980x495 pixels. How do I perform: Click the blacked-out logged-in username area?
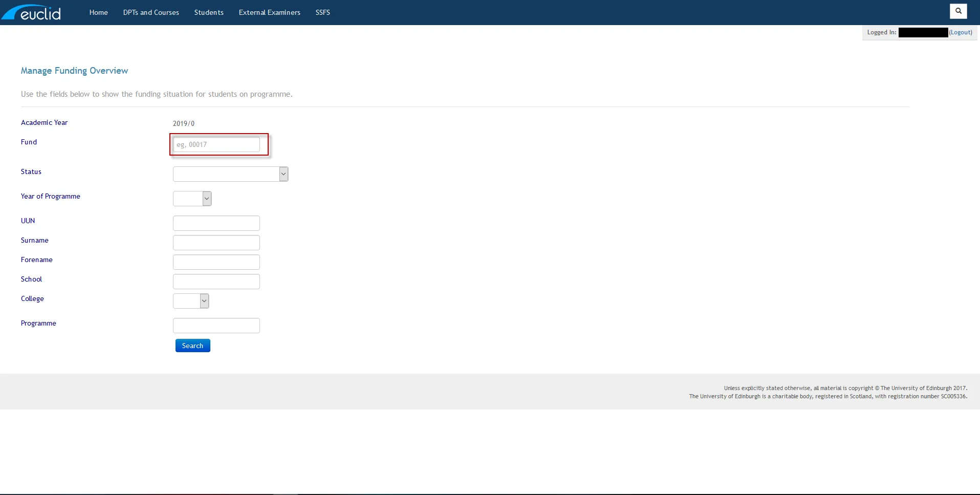[923, 32]
